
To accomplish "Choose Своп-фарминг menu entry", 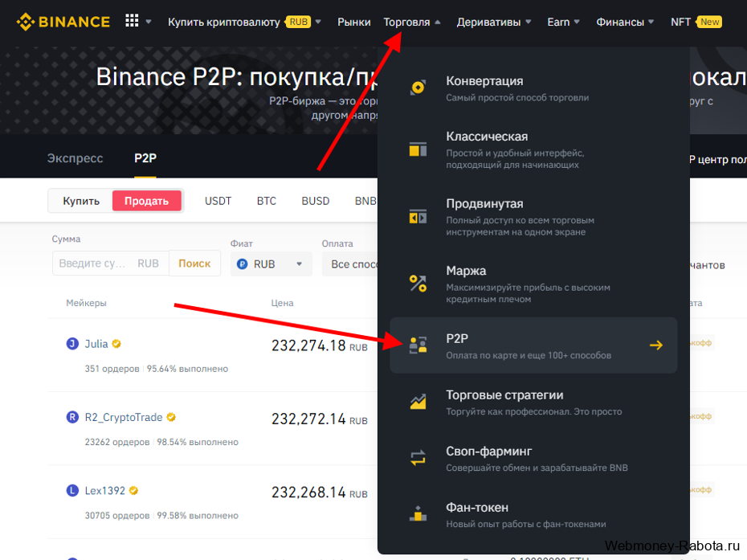I will [x=533, y=458].
